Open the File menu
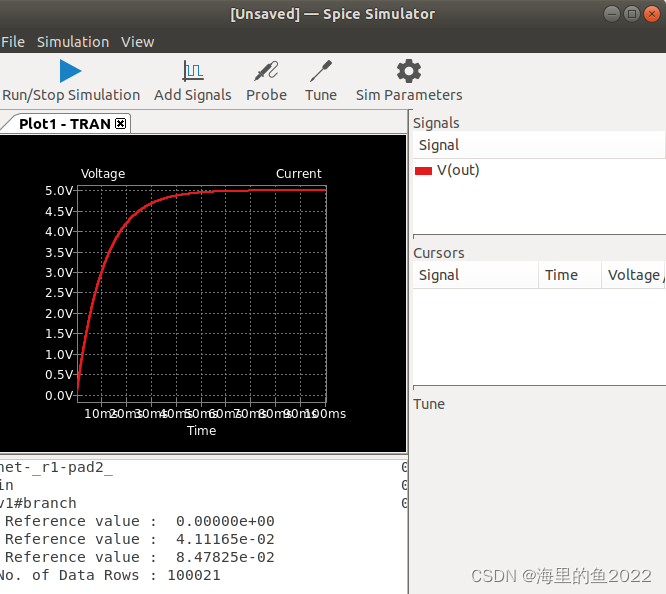The height and width of the screenshot is (594, 666). click(13, 42)
